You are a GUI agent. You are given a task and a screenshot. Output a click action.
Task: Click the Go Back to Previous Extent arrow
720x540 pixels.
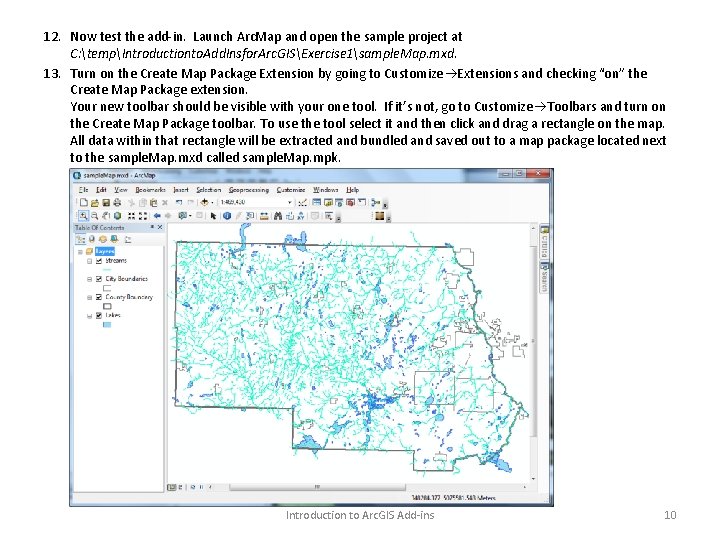pos(157,216)
